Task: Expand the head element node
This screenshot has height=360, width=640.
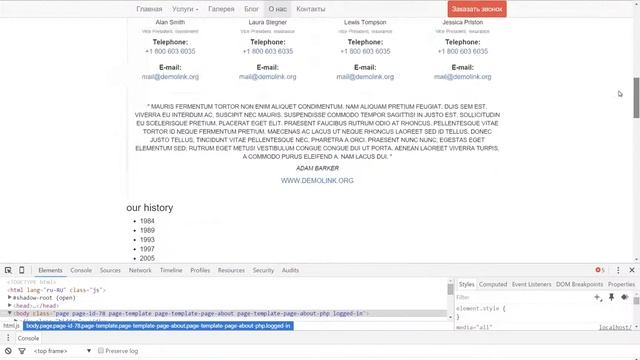Action: (x=9, y=305)
